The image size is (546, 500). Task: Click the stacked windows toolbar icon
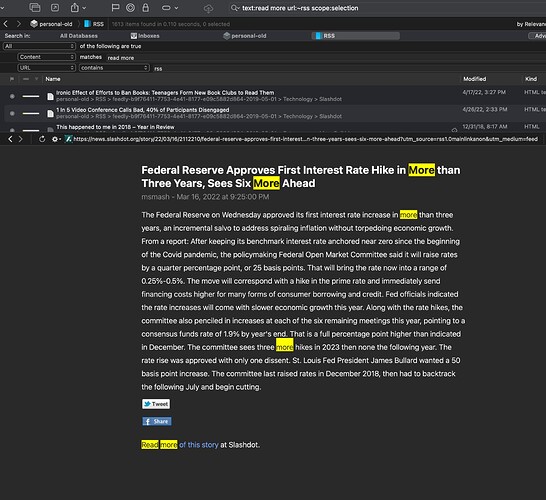[35, 7]
